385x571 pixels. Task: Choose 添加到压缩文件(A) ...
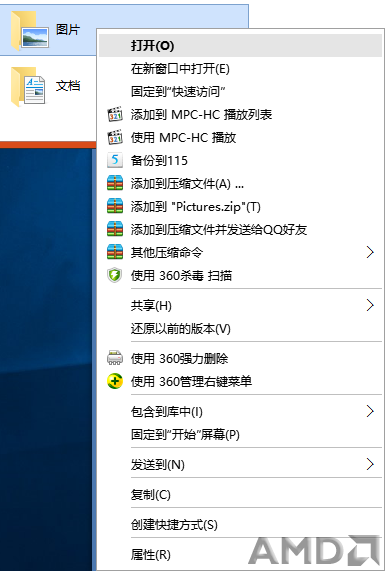coord(240,183)
